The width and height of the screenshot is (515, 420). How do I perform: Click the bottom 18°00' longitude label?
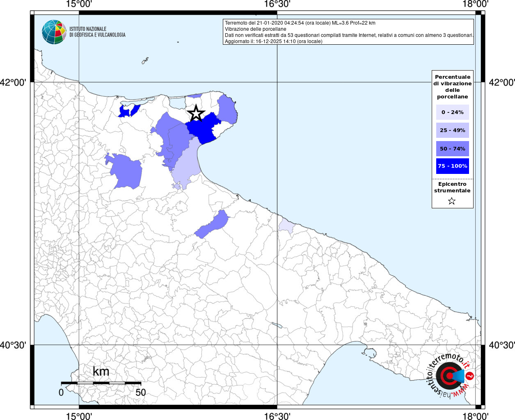pyautogui.click(x=475, y=415)
